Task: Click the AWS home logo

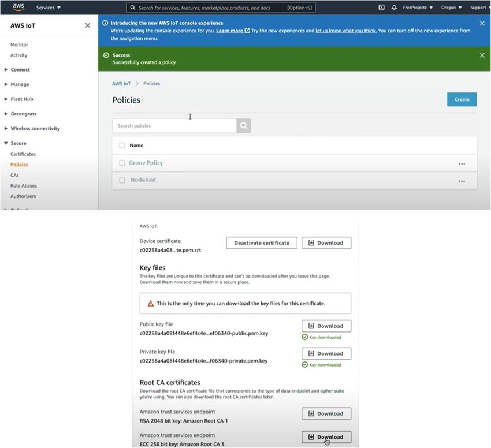Action: 18,7
